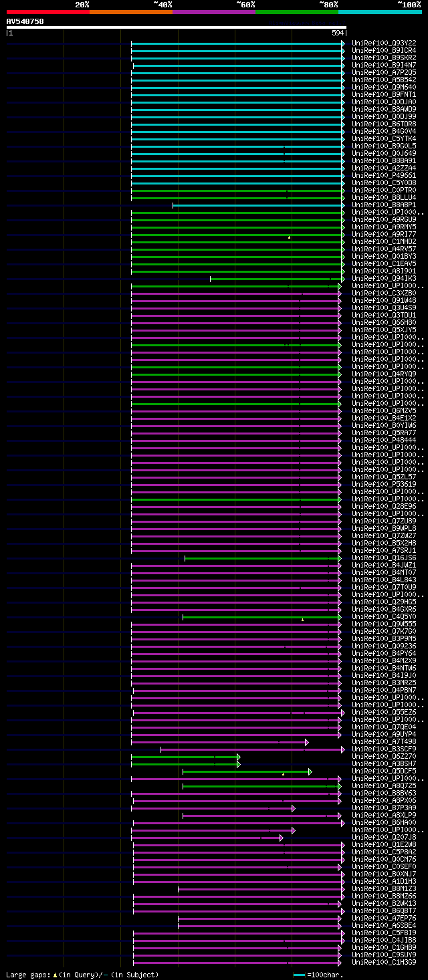This screenshot has height=980, width=428.
Task: Click the UniRef100_B0YIW6 label
Action: pyautogui.click(x=384, y=426)
